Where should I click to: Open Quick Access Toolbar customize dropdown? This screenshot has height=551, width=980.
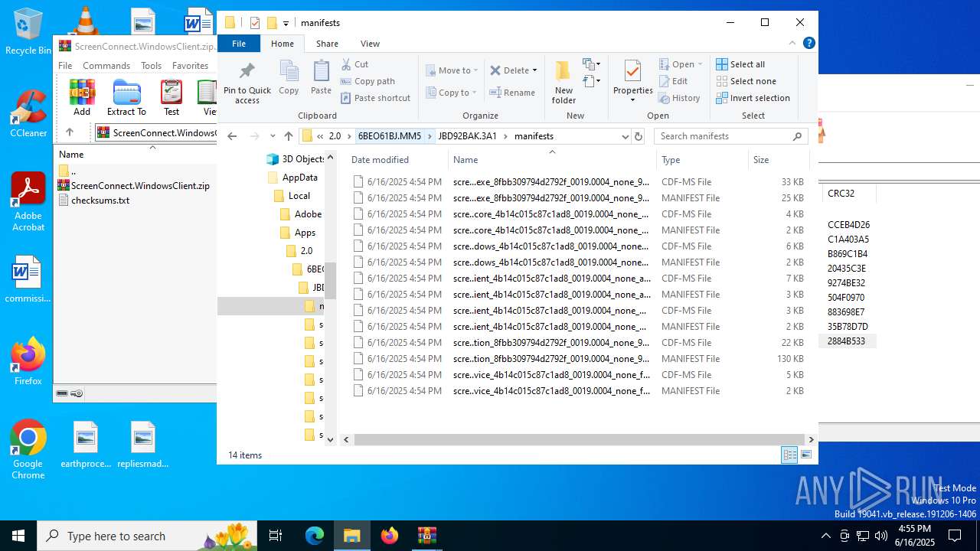point(286,23)
